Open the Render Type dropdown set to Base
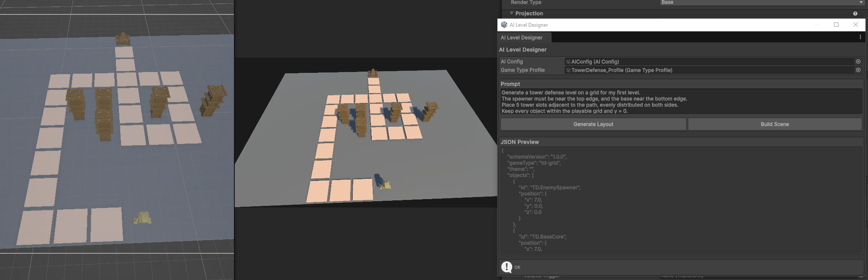Viewport: 868px width, 280px height. [762, 2]
